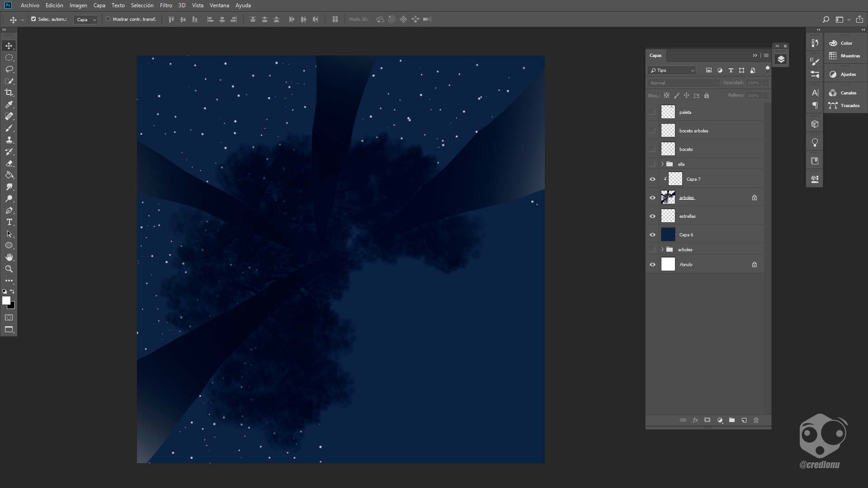Open the Normal blend mode dropdown

684,83
